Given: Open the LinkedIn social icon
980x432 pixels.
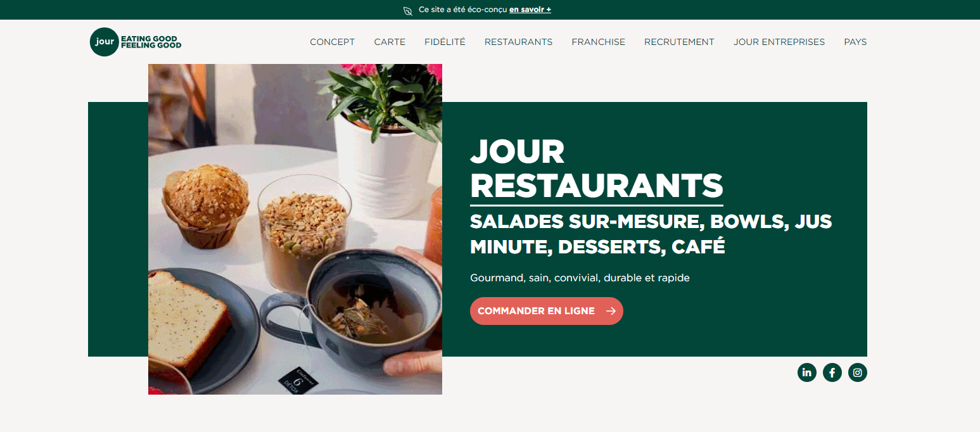Looking at the screenshot, I should (806, 372).
